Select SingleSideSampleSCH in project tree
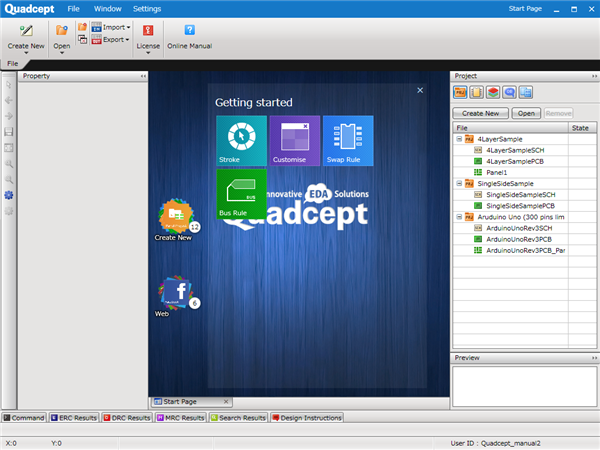This screenshot has width=600, height=450. click(520, 194)
